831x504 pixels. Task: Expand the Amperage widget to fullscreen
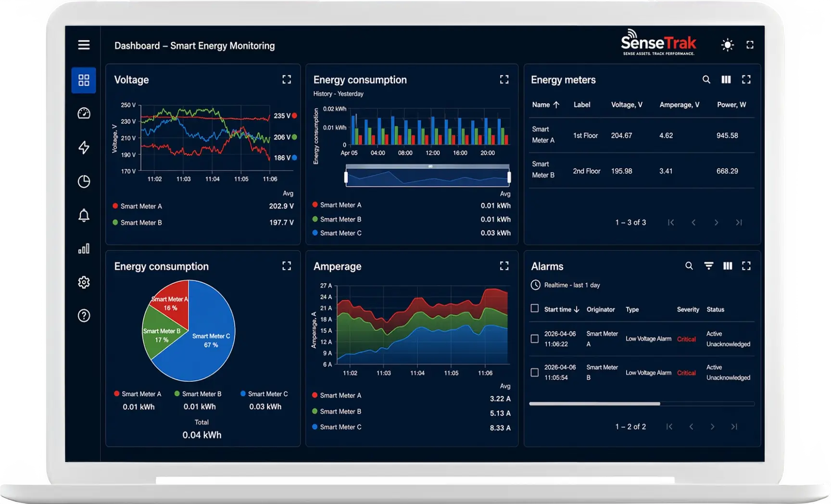coord(504,266)
